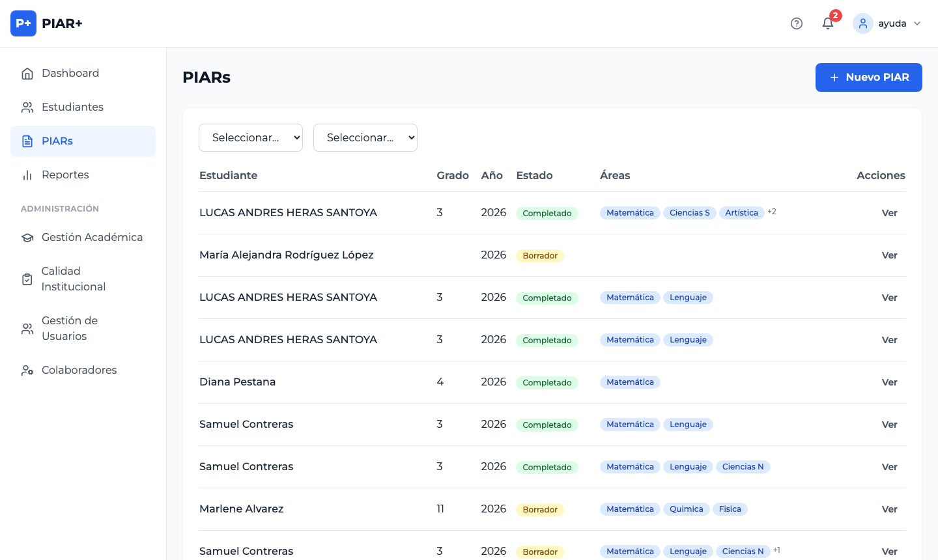The height and width of the screenshot is (560, 938).
Task: Click the Gestión Académica graduation cap icon
Action: 27,238
